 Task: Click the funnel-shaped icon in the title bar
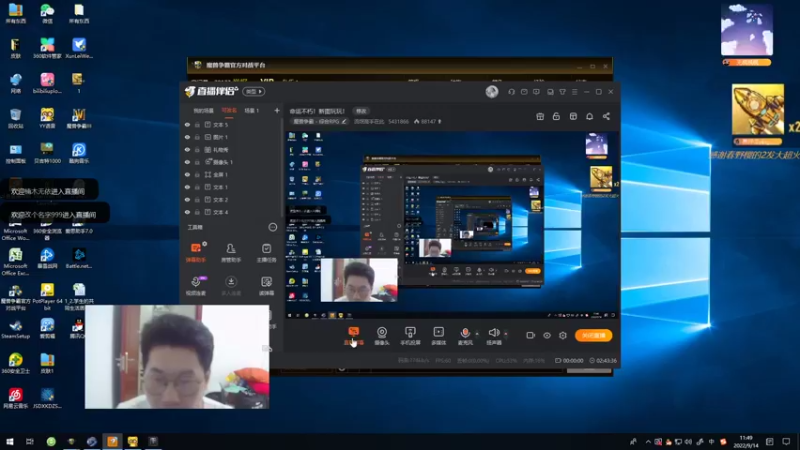click(562, 92)
